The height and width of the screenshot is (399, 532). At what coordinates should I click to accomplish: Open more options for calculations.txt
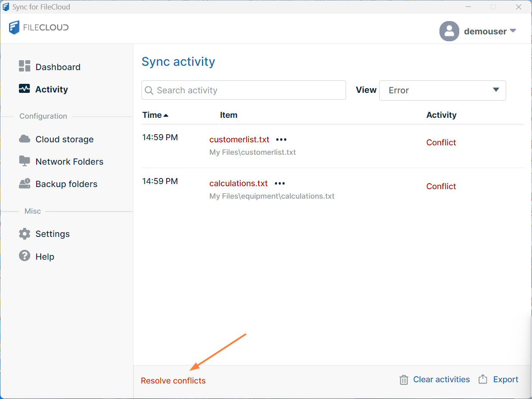click(x=280, y=184)
